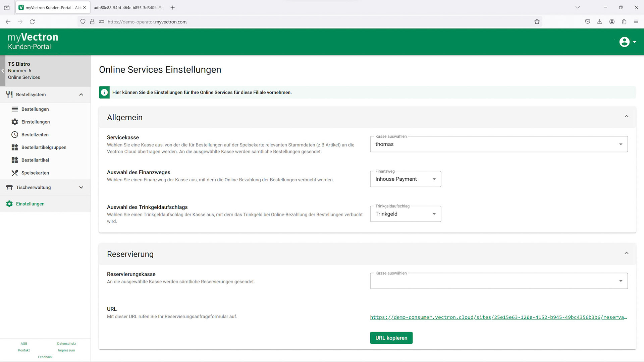The height and width of the screenshot is (362, 644).
Task: Collapse the Bestellsystem sidebar group
Action: (81, 95)
